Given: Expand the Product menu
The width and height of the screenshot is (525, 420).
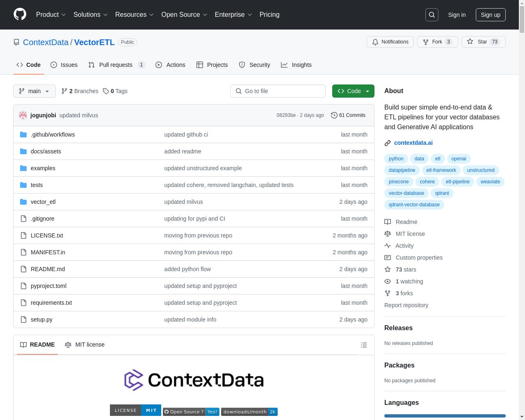Looking at the screenshot, I should click(x=51, y=15).
